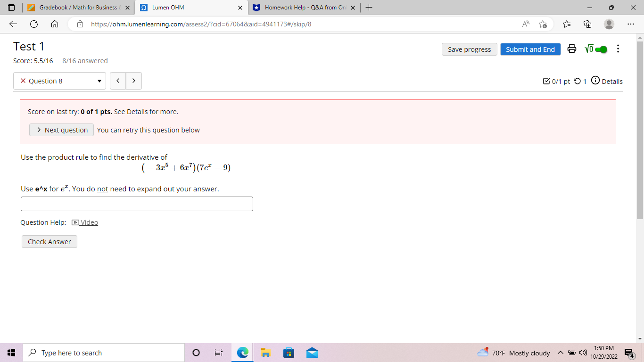Click the Submit and End button
Image resolution: width=644 pixels, height=362 pixels.
coord(530,49)
